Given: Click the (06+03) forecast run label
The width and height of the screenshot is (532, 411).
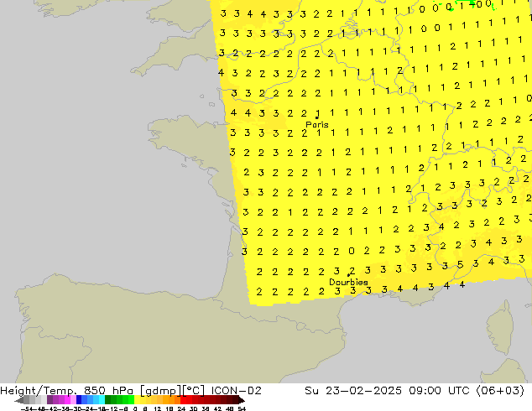Looking at the screenshot, I should (x=500, y=391).
